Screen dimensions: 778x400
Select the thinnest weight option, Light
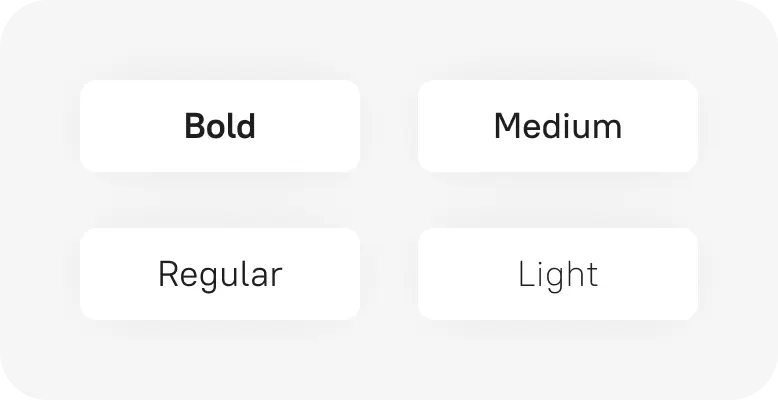click(x=558, y=274)
